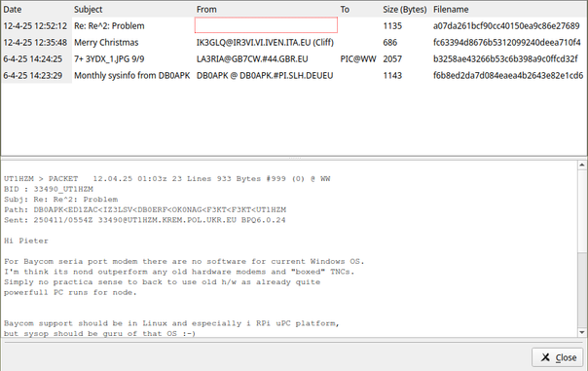This screenshot has width=588, height=371.
Task: Select date cell 12-4-25 12:52:12
Action: point(35,26)
